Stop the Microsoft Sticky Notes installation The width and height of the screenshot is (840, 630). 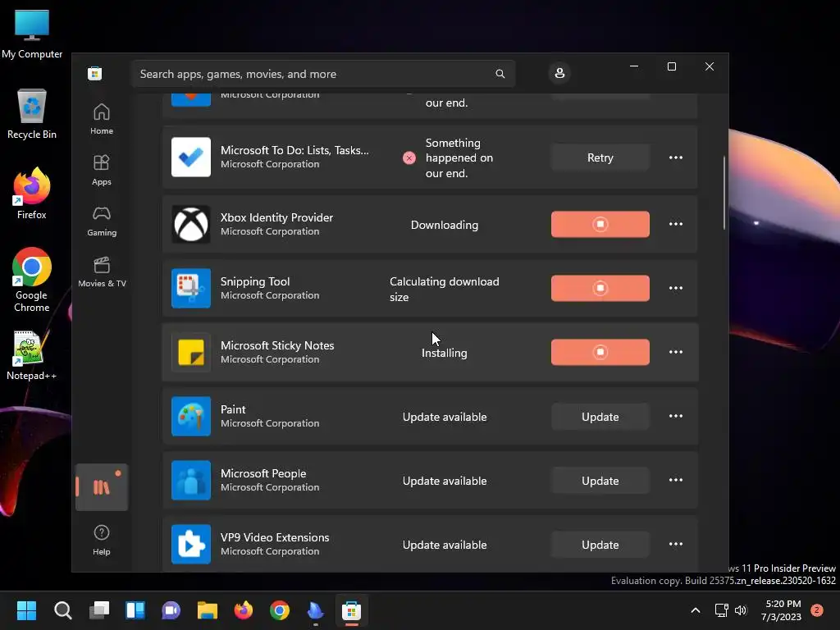[x=600, y=352]
